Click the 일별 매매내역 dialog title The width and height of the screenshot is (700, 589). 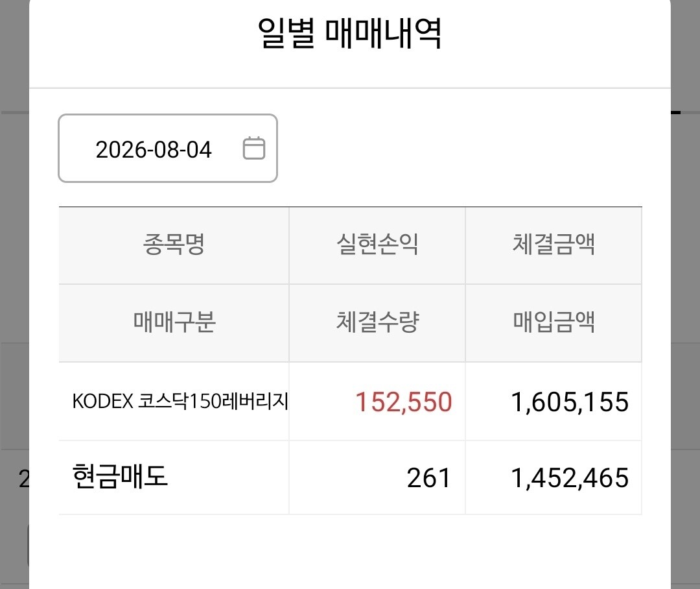[349, 32]
